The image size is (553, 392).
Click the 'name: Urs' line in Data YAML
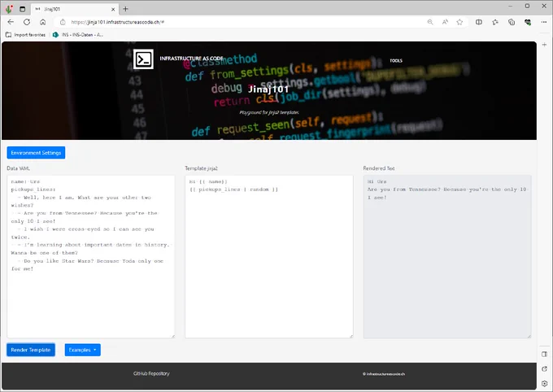point(25,181)
